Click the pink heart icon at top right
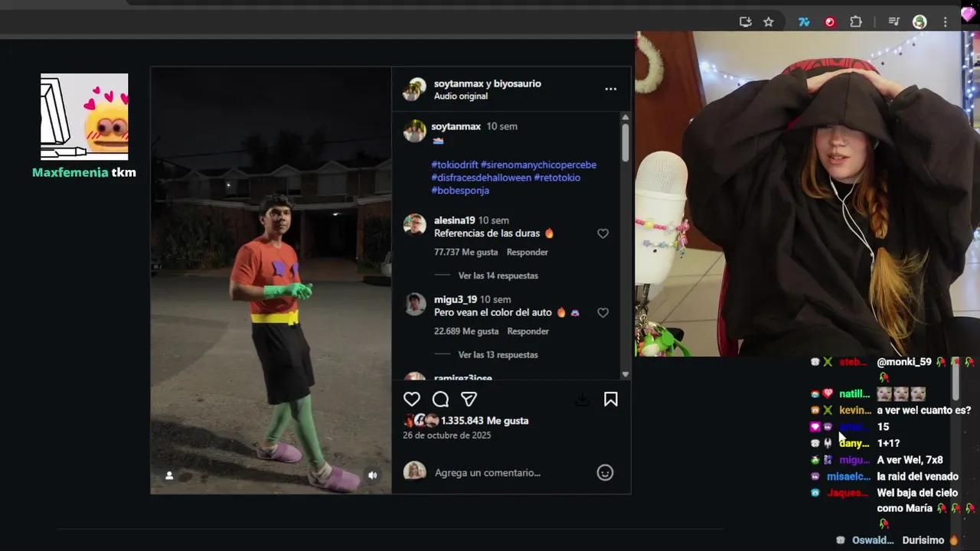This screenshot has width=980, height=551. [x=969, y=13]
